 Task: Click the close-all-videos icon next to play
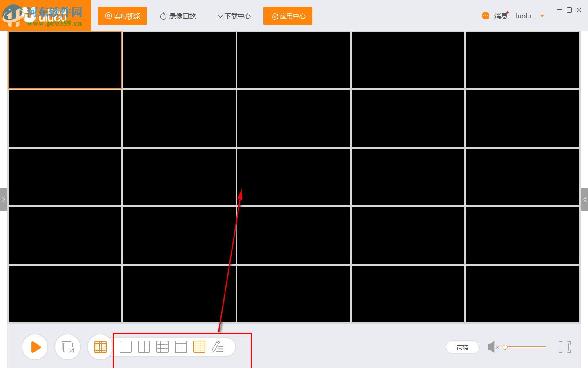pos(67,347)
